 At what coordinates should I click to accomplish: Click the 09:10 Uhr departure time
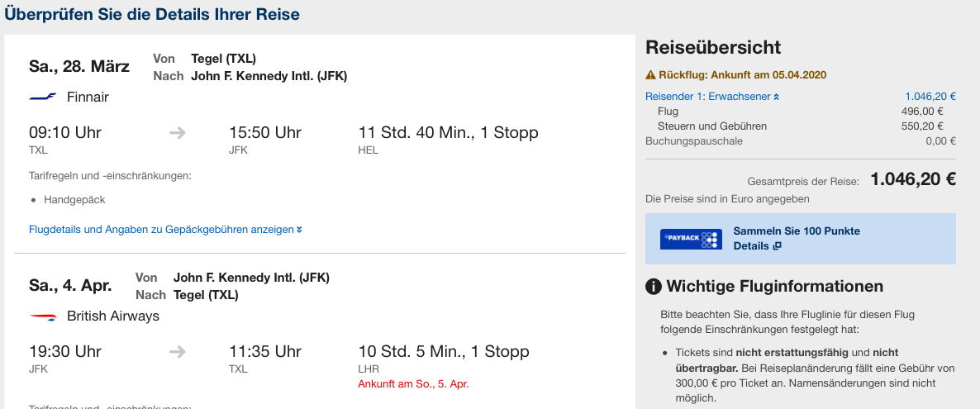pyautogui.click(x=65, y=133)
